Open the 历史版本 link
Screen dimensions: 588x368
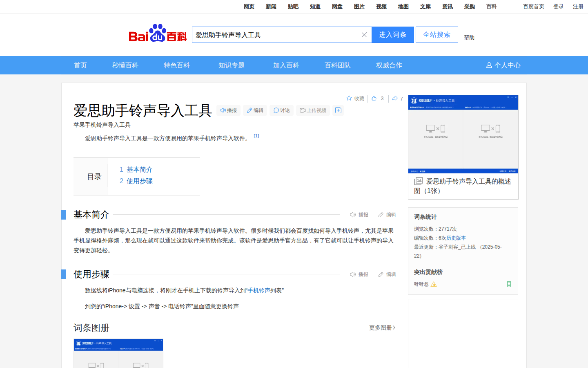[456, 238]
